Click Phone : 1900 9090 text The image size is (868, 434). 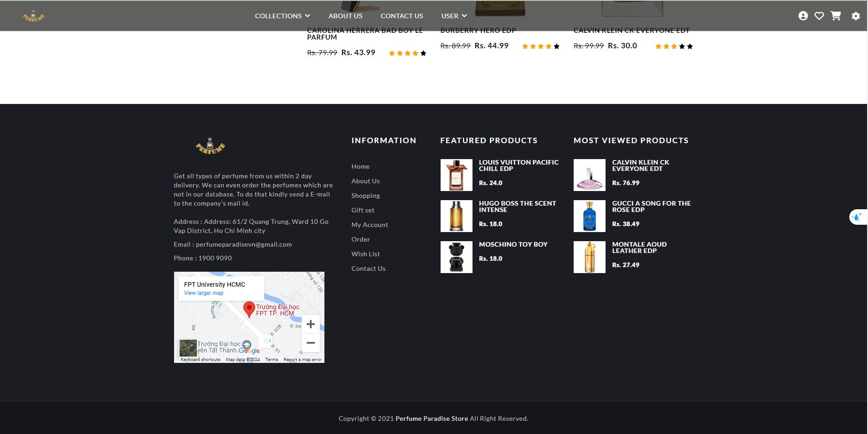203,258
